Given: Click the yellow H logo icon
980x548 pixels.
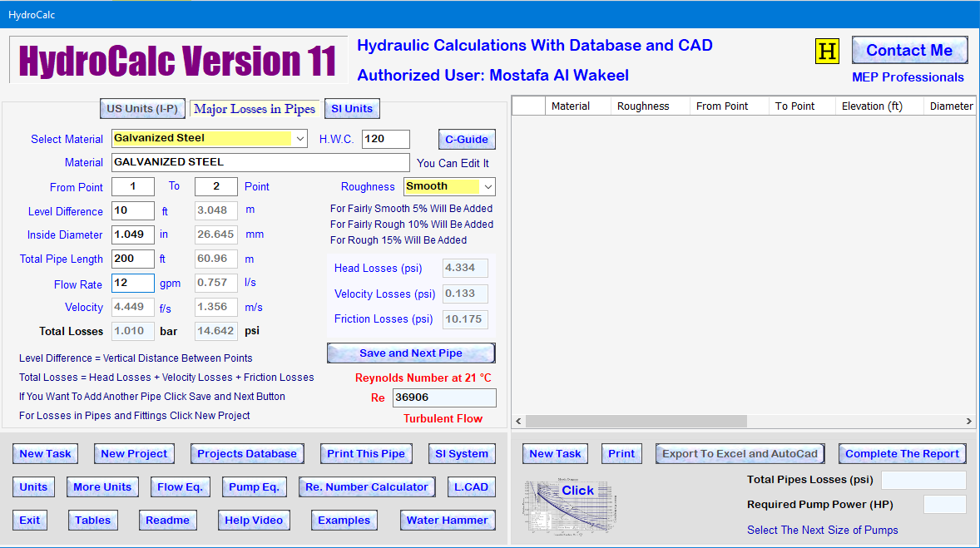Looking at the screenshot, I should click(826, 51).
